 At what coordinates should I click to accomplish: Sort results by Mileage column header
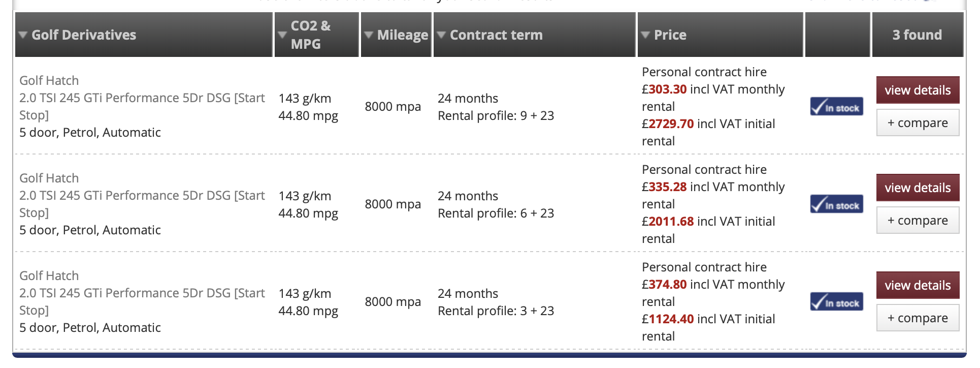pyautogui.click(x=403, y=35)
